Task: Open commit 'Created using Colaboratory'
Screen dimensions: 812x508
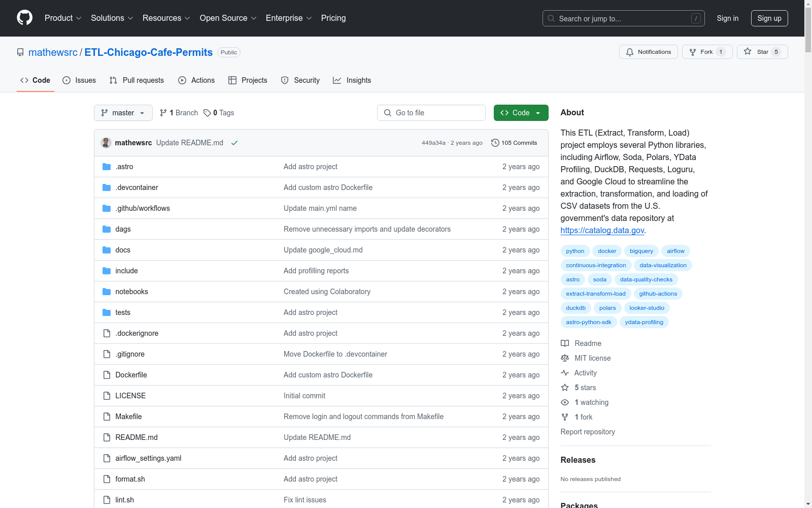Action: pos(327,292)
